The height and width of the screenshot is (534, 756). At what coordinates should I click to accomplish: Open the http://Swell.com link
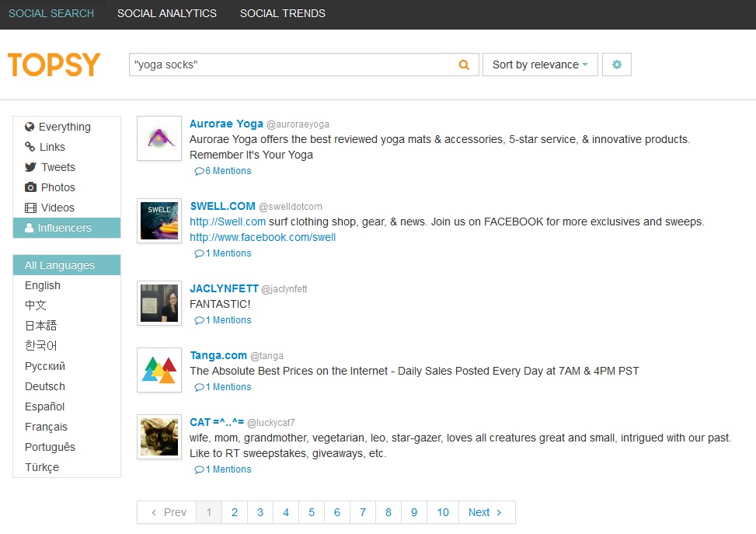tap(228, 222)
